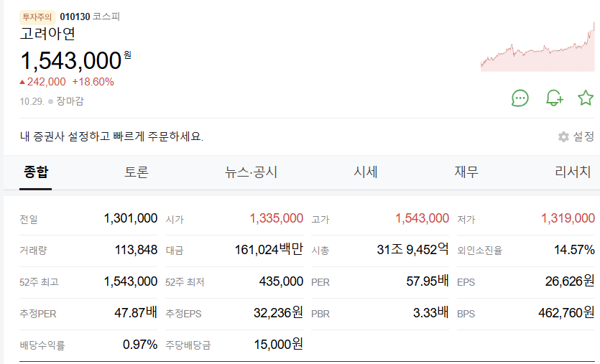Click the 코스피 market label

pyautogui.click(x=106, y=17)
